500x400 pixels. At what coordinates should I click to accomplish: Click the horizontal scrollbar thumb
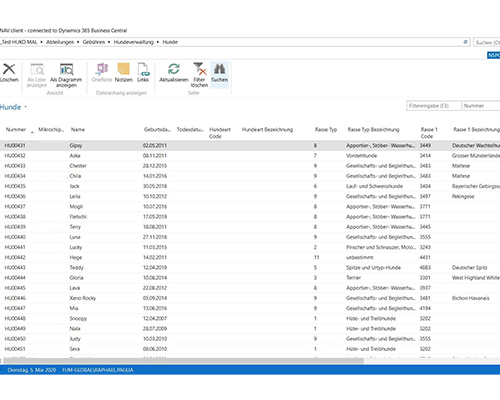(183, 361)
